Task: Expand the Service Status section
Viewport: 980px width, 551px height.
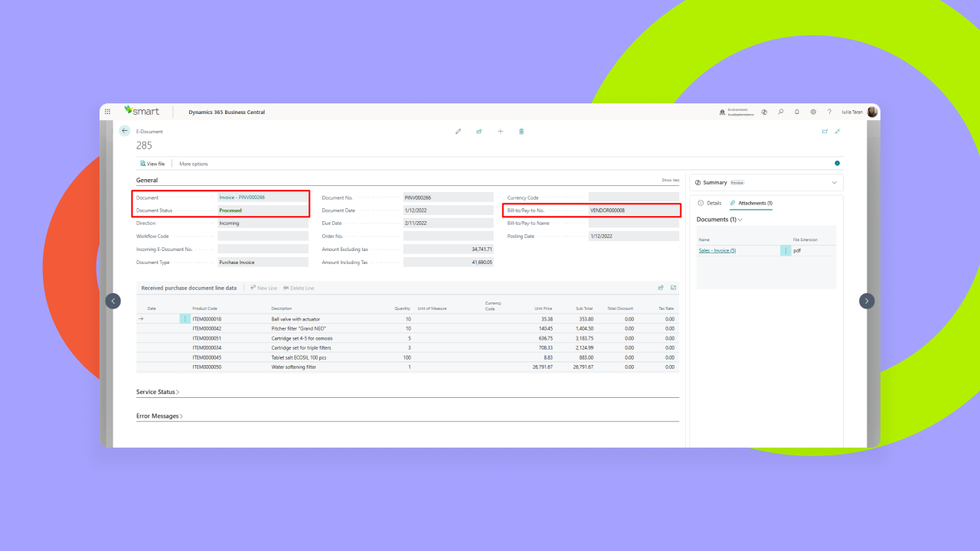Action: (x=158, y=392)
